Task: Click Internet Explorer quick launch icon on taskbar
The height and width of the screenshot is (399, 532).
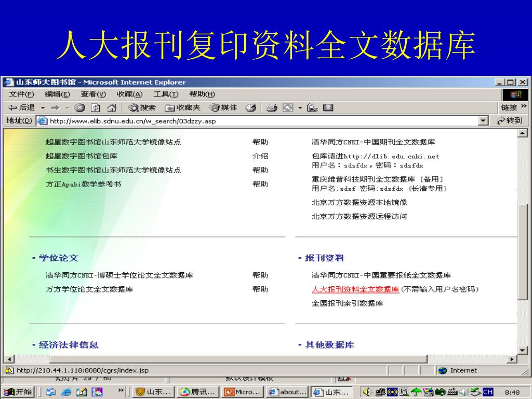Action: (x=66, y=392)
